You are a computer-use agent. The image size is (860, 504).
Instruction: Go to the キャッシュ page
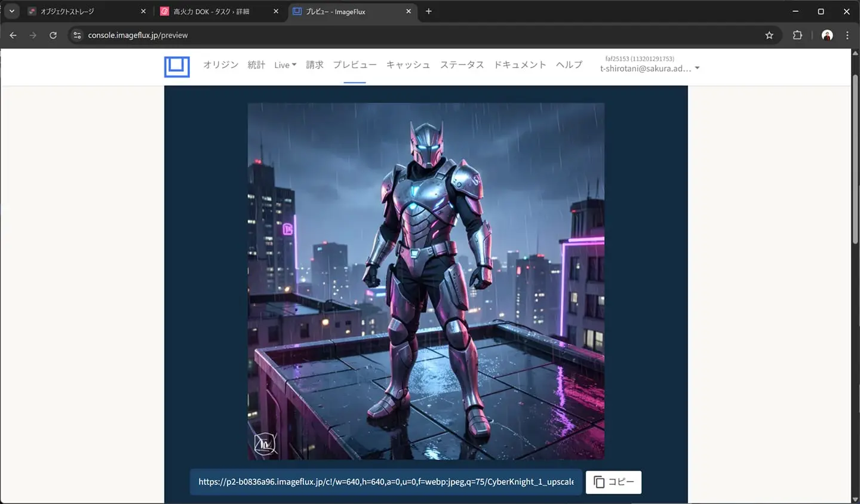pyautogui.click(x=408, y=65)
